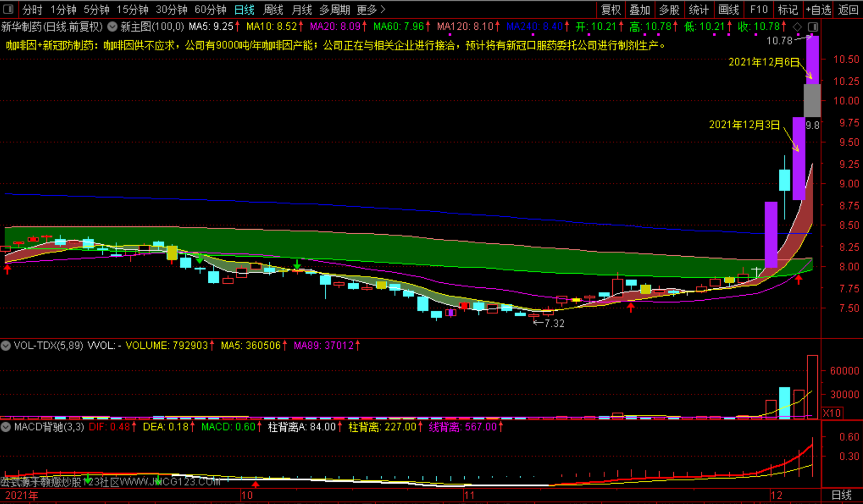The image size is (863, 504).
Task: Open the main chart indicator dropdown arrow
Action: coord(112,27)
